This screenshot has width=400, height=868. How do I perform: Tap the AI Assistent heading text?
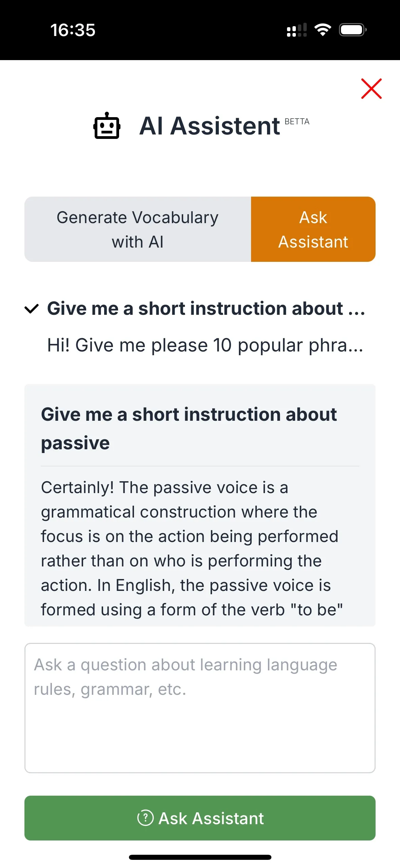coord(210,126)
